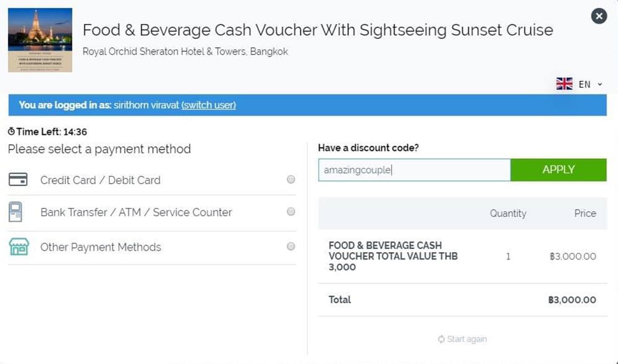The width and height of the screenshot is (618, 364).
Task: Choose the Credit Card / Debit Card label
Action: [x=101, y=180]
